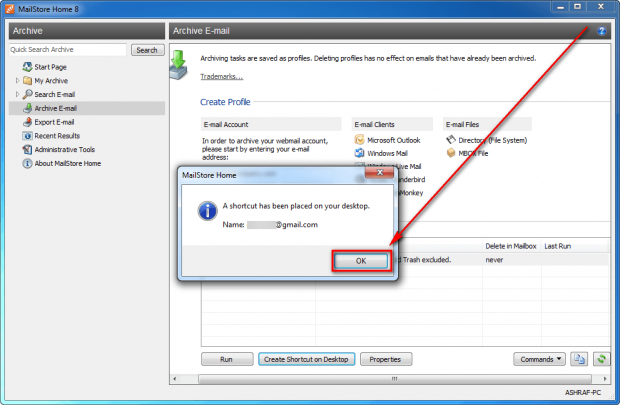This screenshot has width=620, height=405.
Task: Click the Microsoft Outlook icon
Action: [x=359, y=140]
